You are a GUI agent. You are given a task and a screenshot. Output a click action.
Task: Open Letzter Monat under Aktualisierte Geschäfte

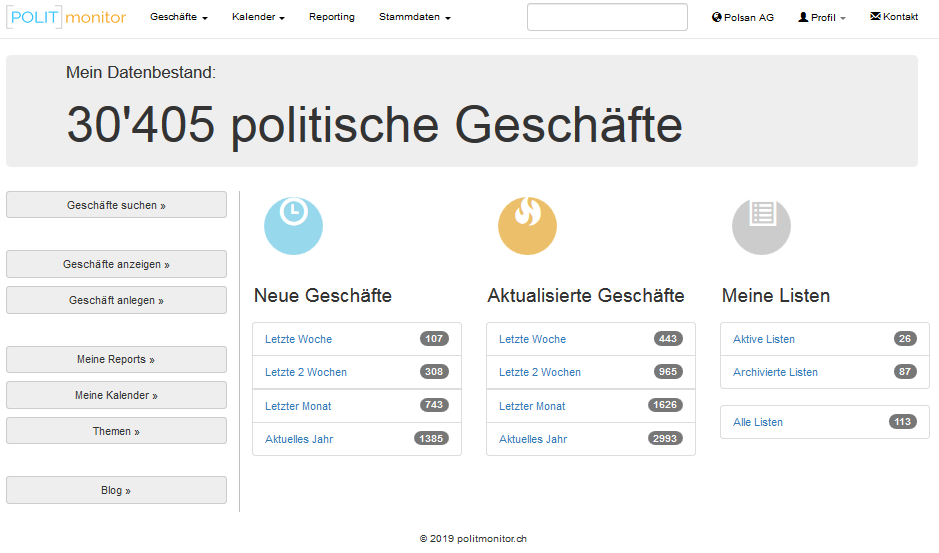(590, 406)
